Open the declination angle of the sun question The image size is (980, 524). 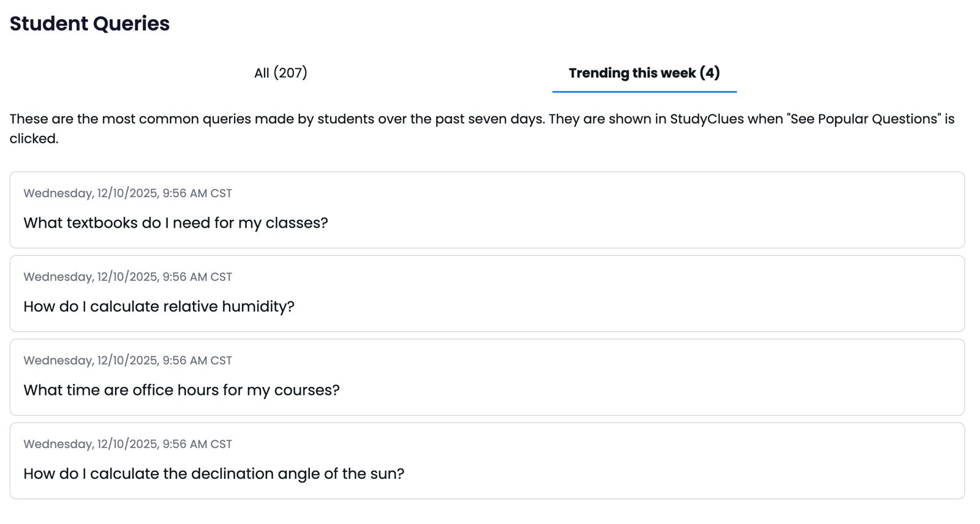pos(214,474)
